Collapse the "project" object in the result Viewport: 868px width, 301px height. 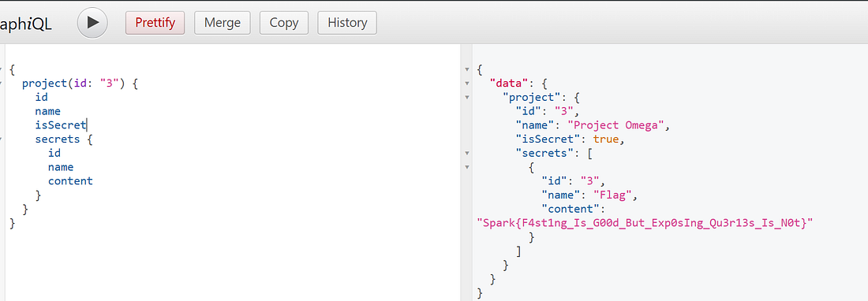(467, 97)
